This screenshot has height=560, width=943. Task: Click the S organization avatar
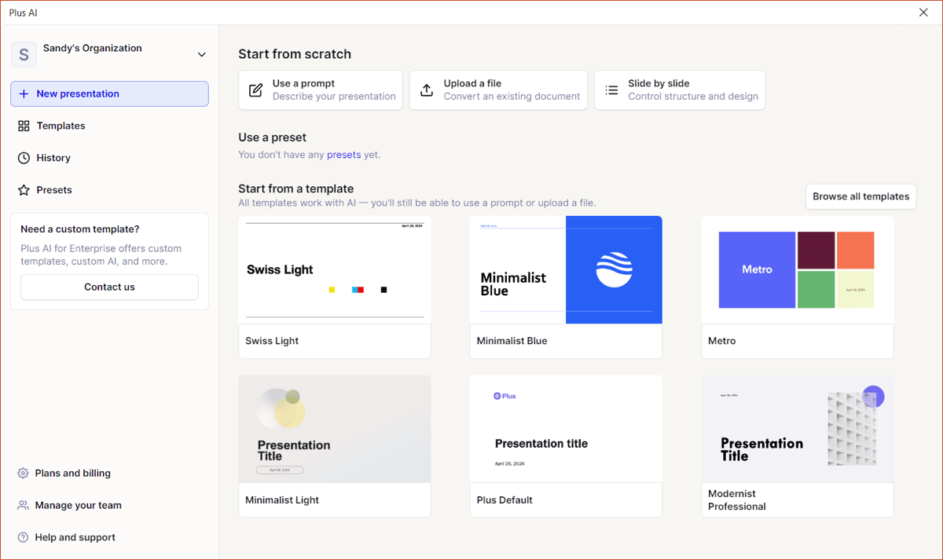(24, 54)
